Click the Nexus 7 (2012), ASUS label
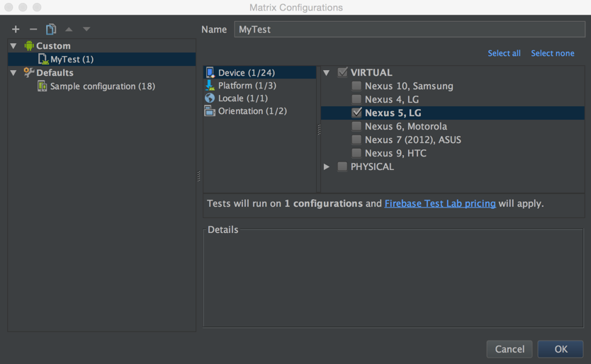The width and height of the screenshot is (591, 364). coord(412,140)
